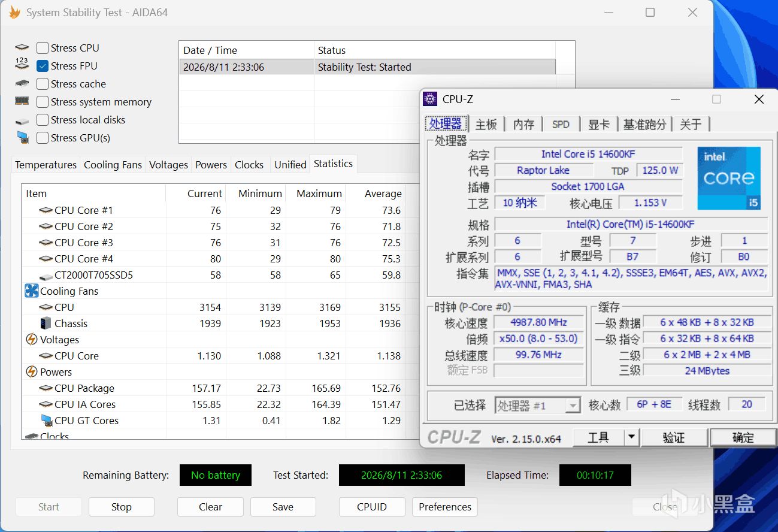Screen dimensions: 778x532
Task: Select the 'Stability Test: Started' log entry
Action: (x=368, y=67)
